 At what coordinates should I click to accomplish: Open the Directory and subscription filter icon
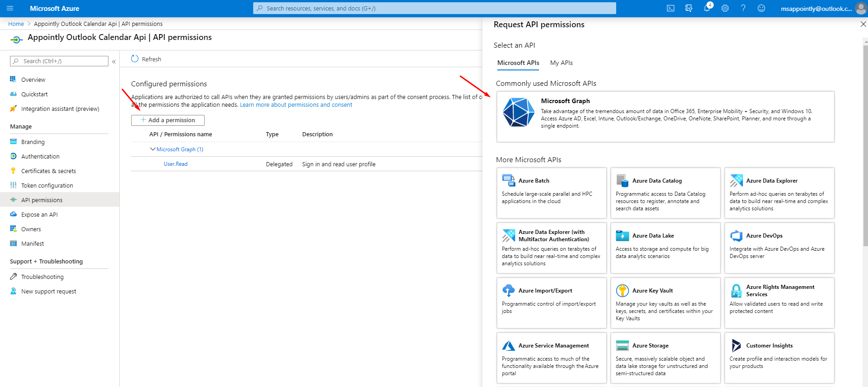coord(689,8)
